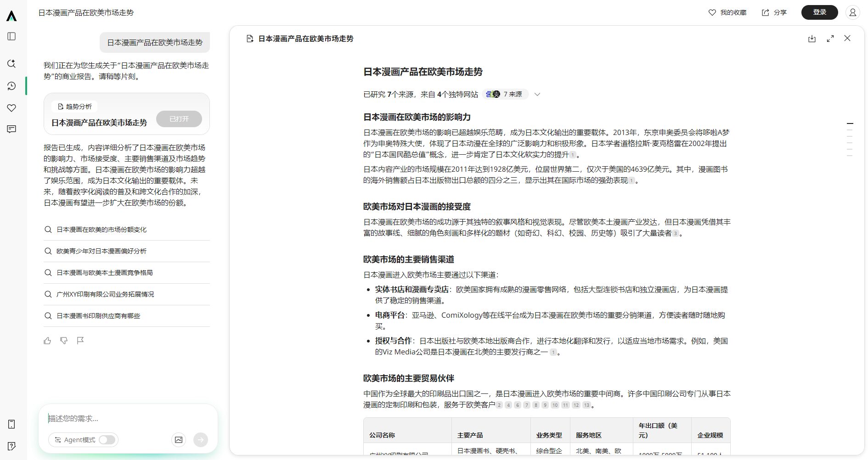Click the thumbs down feedback icon
This screenshot has height=460, width=868.
pos(64,341)
